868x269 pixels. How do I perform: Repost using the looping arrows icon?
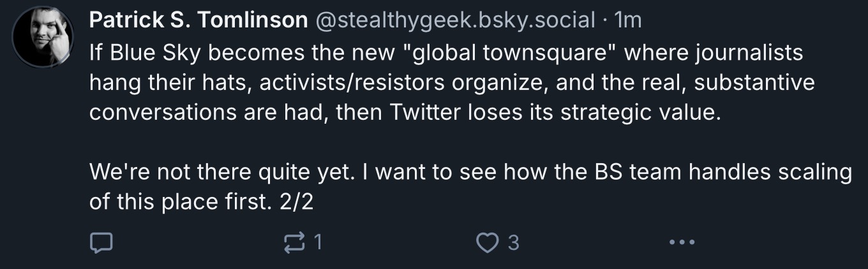(295, 242)
